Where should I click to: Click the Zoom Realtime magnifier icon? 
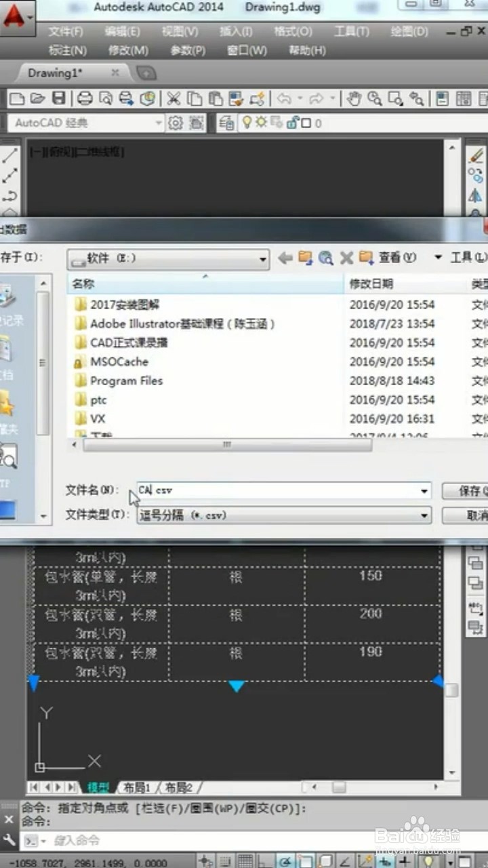(374, 99)
